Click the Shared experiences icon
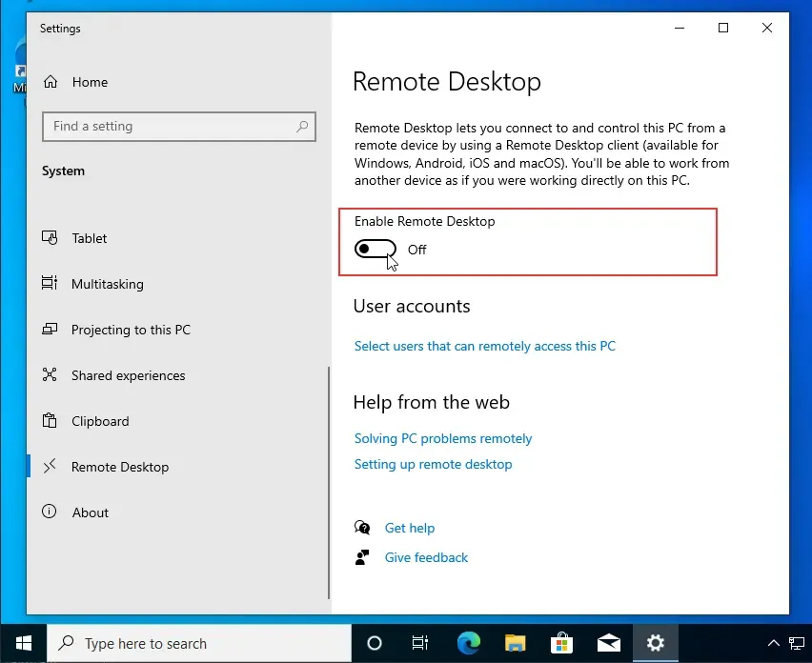 click(50, 374)
